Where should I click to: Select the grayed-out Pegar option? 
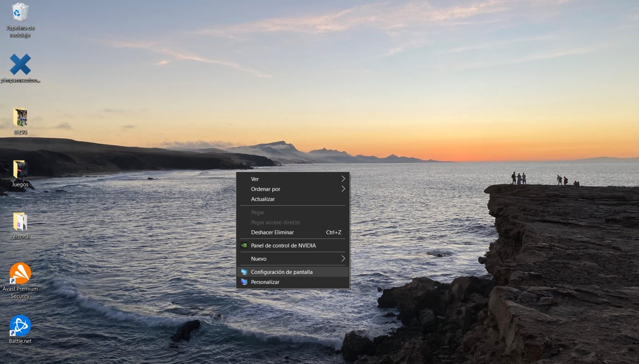click(x=258, y=212)
